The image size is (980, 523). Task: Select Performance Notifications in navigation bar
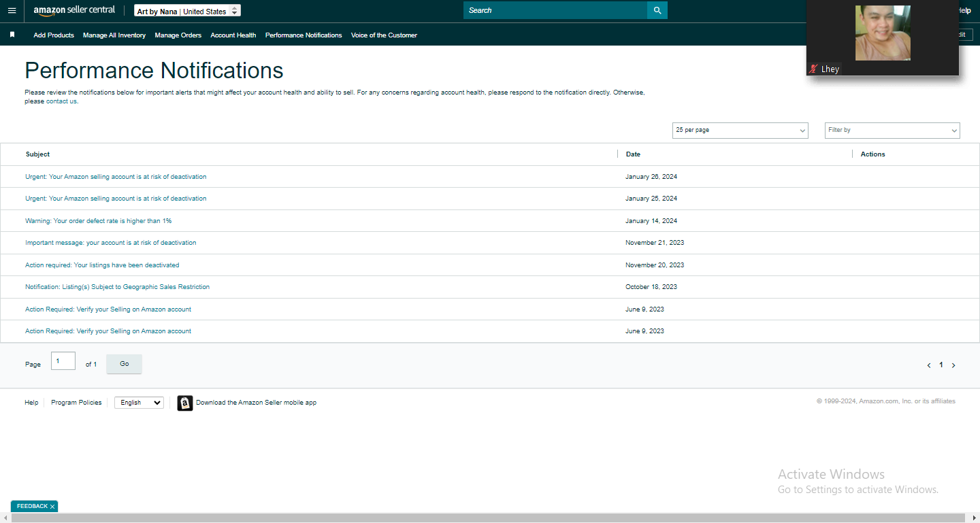click(304, 35)
